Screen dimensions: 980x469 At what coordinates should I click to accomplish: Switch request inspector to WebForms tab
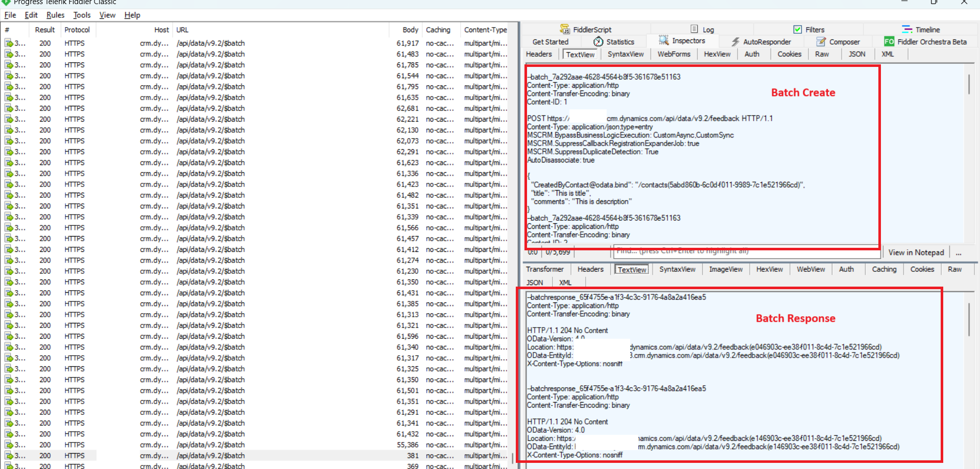[674, 54]
